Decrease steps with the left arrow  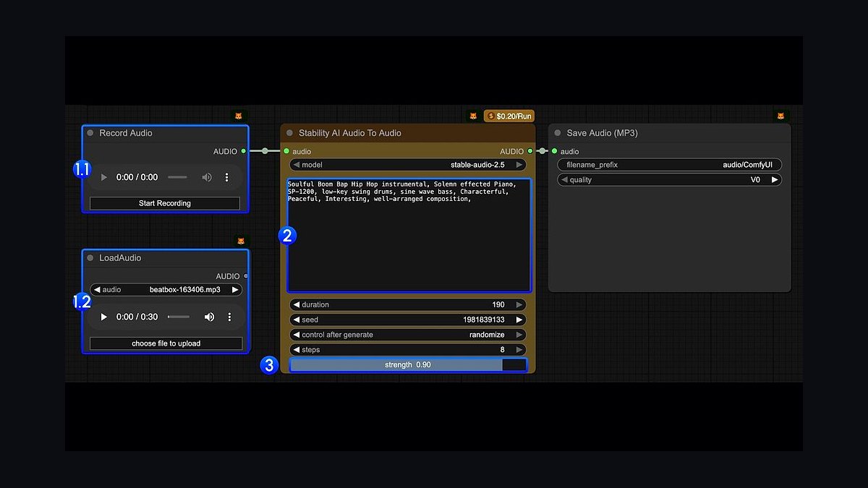[297, 350]
